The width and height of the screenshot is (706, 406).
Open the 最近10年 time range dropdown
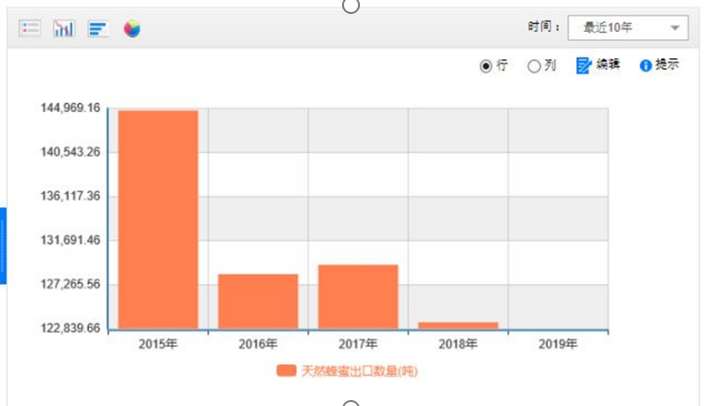(628, 28)
